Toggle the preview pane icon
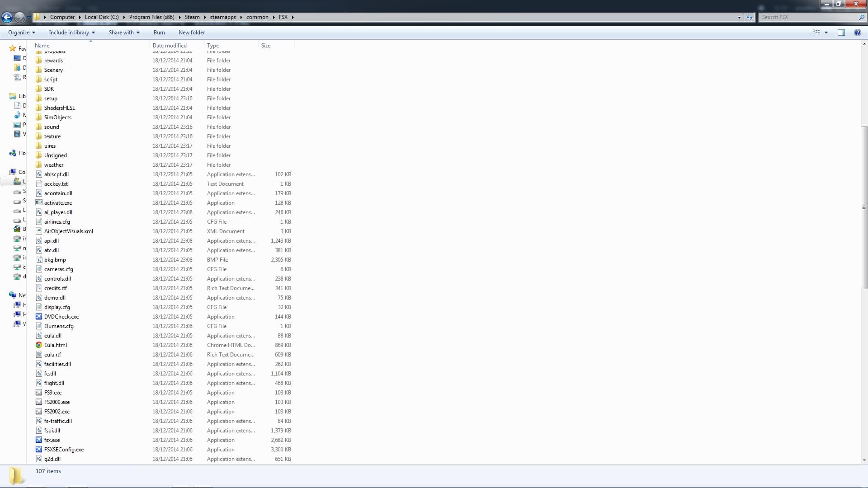 pos(841,33)
